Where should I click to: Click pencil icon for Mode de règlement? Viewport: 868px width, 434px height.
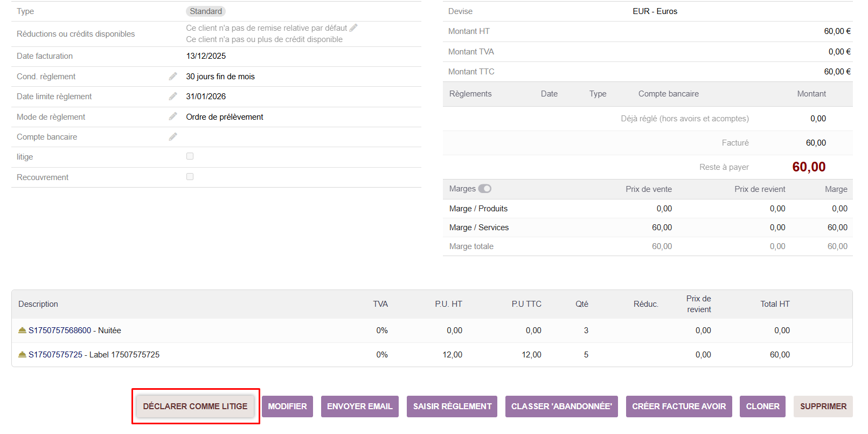coord(173,116)
